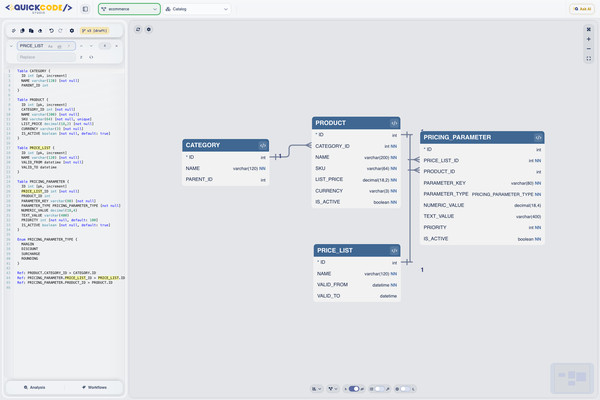Click the SKU row in PRODUCT table
Image resolution: width=600 pixels, height=400 pixels.
click(x=356, y=168)
